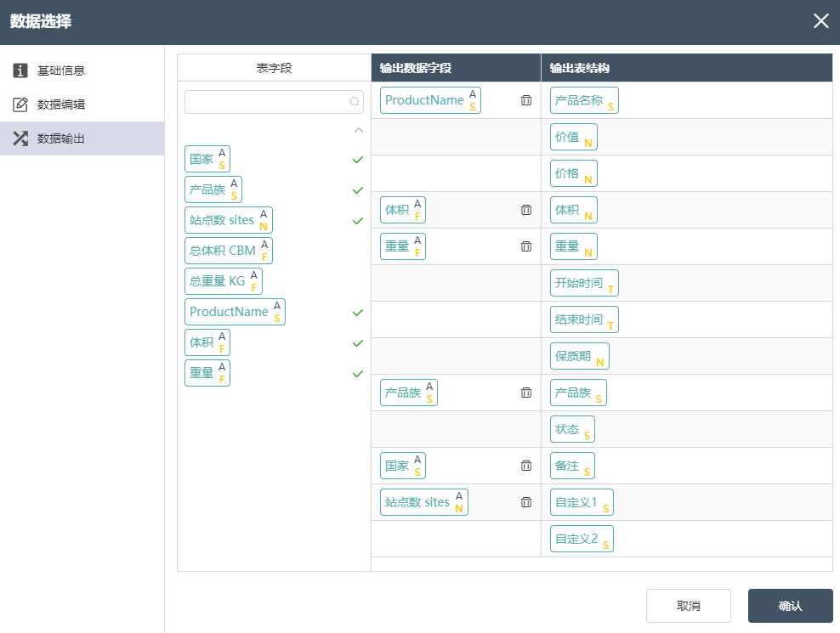Select the 总重量 KG field tag
840x633 pixels.
pyautogui.click(x=224, y=281)
